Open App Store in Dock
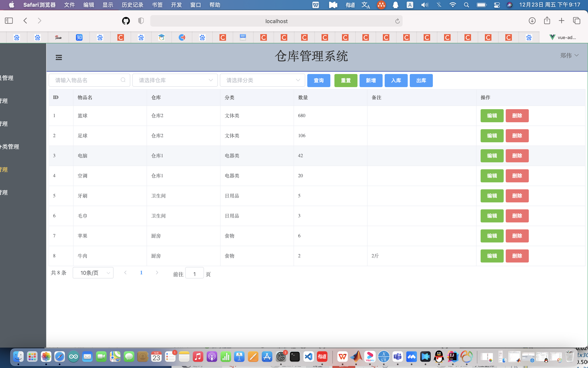The height and width of the screenshot is (368, 588). [267, 357]
